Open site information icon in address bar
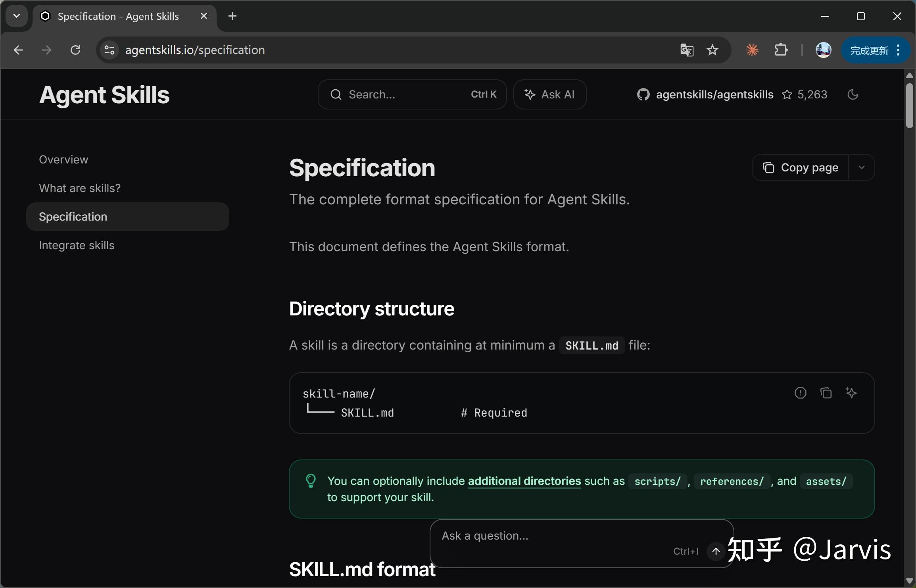Image resolution: width=916 pixels, height=588 pixels. point(109,50)
